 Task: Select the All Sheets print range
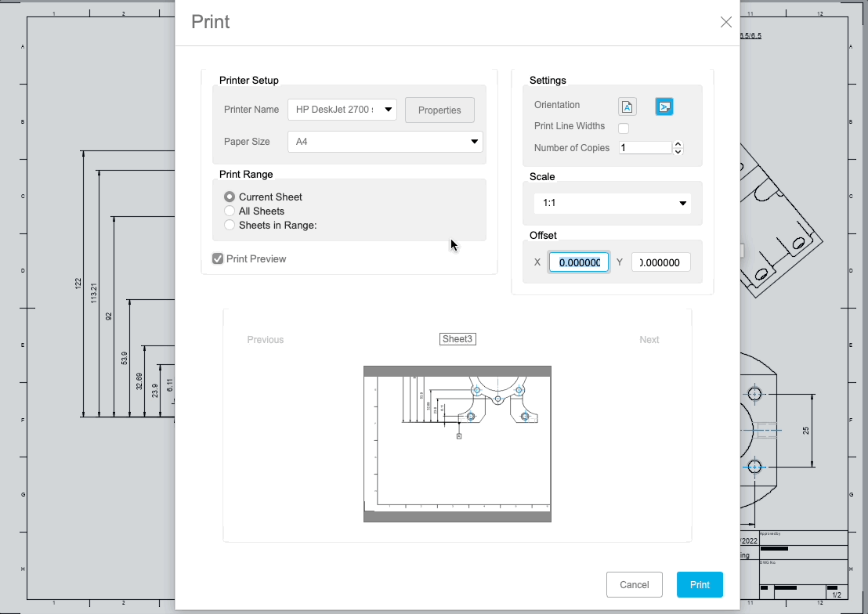(x=229, y=211)
